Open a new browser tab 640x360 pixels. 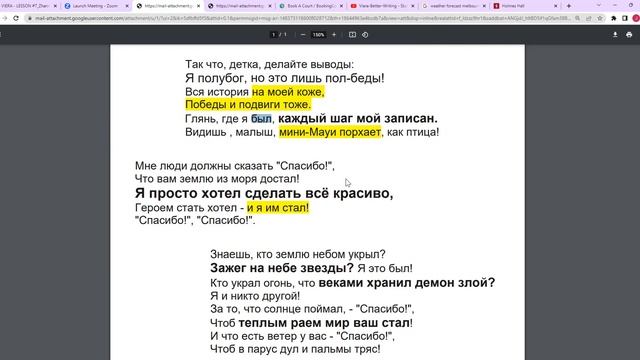pyautogui.click(x=569, y=6)
